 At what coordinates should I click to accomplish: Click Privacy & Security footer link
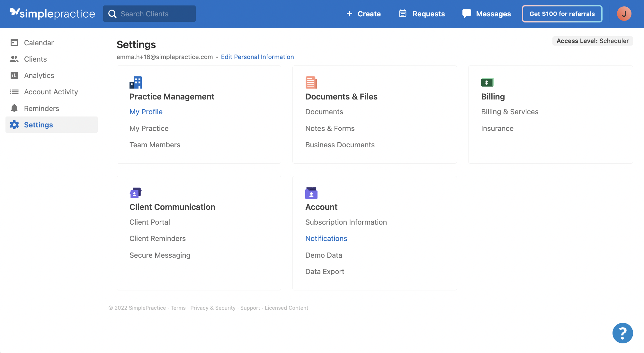(213, 308)
